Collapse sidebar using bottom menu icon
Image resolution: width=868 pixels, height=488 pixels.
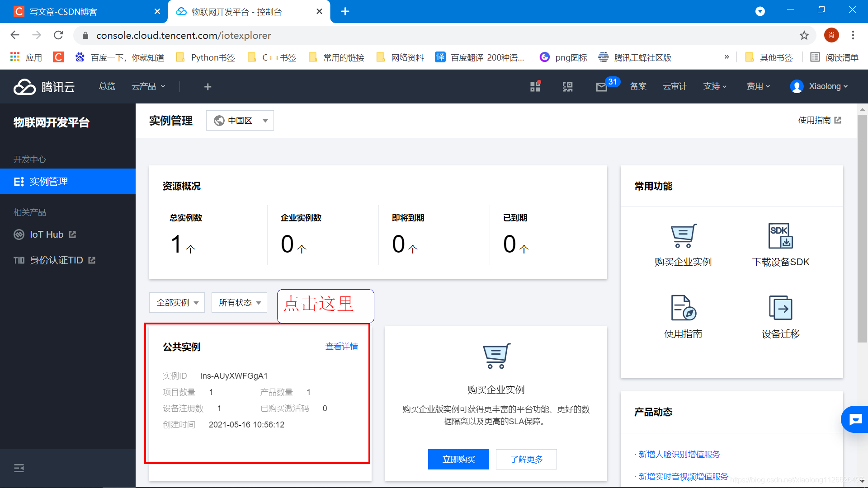click(19, 468)
